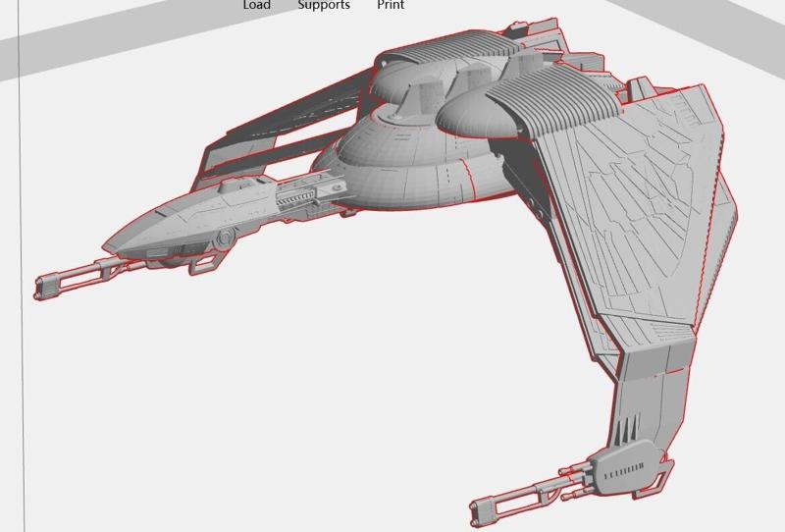Go to the Print tab
785x532 pixels.
pos(391,5)
